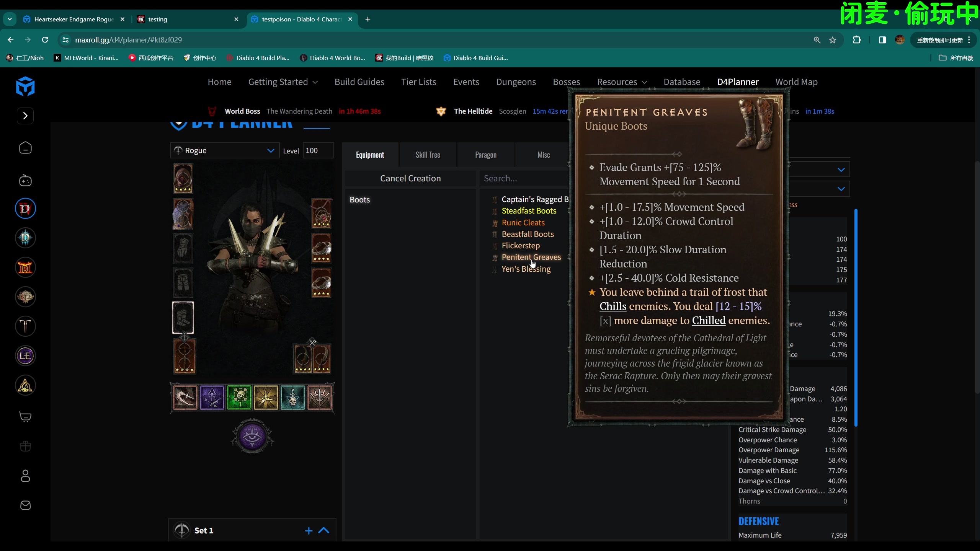Switch to the Misc tab

coord(543,155)
